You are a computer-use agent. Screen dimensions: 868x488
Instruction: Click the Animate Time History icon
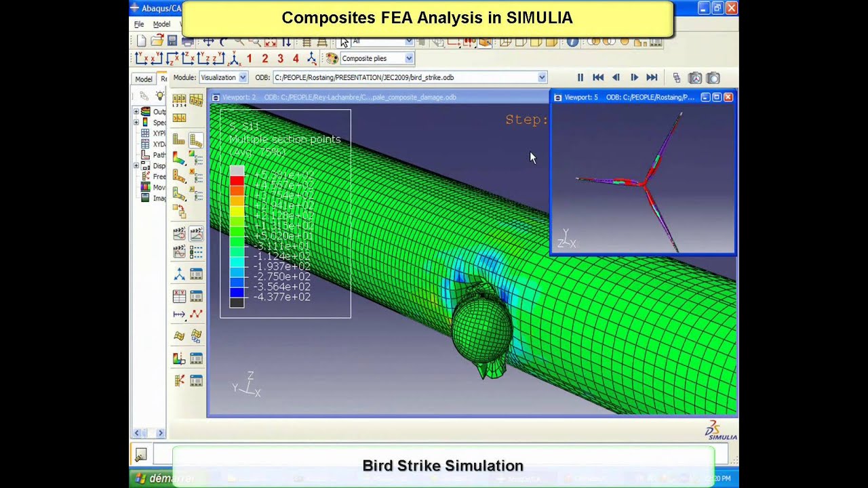[x=196, y=234]
